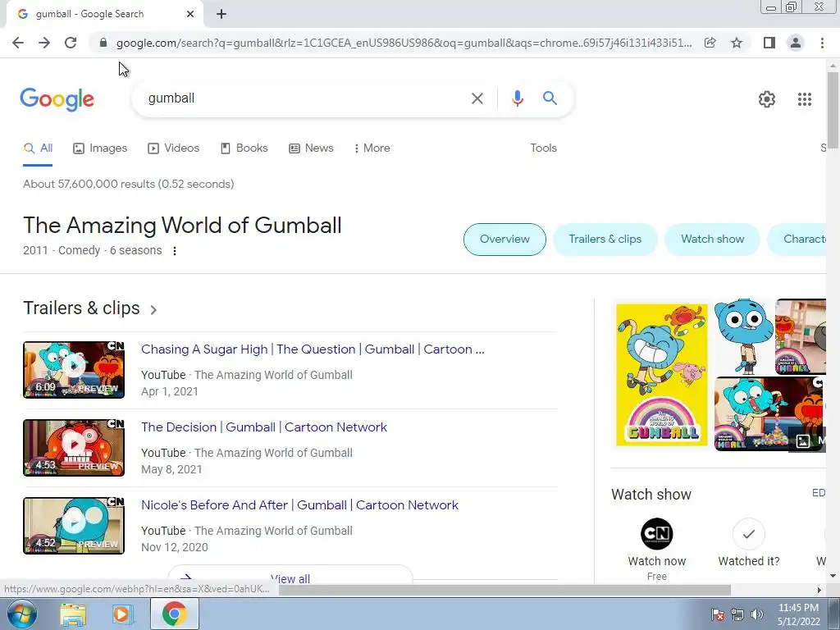Click the padlock site info icon
Screen dimensions: 840x630
pos(103,43)
